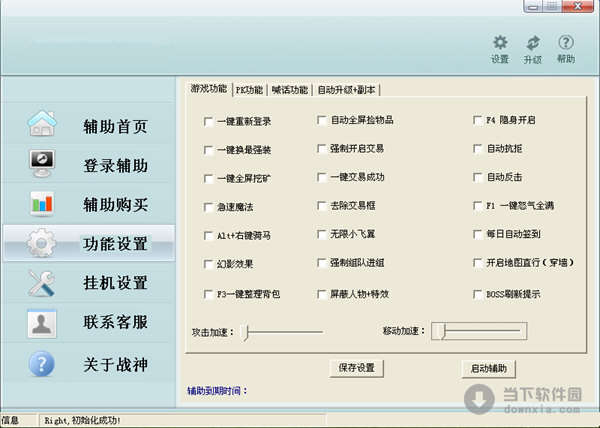Click the bar chart icon for 辅助购买
This screenshot has height=428, width=600.
(x=42, y=202)
